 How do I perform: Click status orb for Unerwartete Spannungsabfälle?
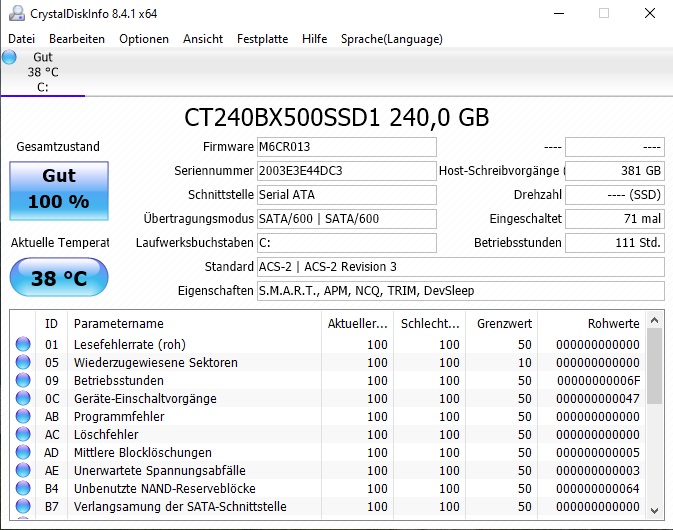click(23, 470)
